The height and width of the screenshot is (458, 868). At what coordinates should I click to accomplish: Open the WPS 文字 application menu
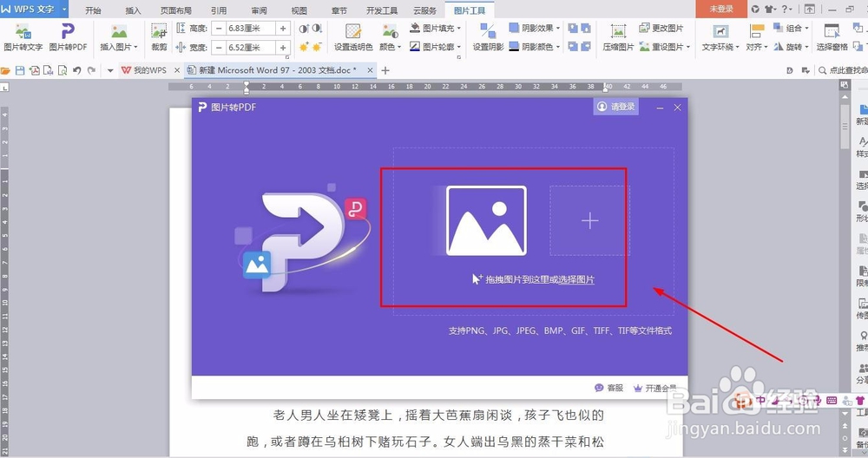pos(34,9)
